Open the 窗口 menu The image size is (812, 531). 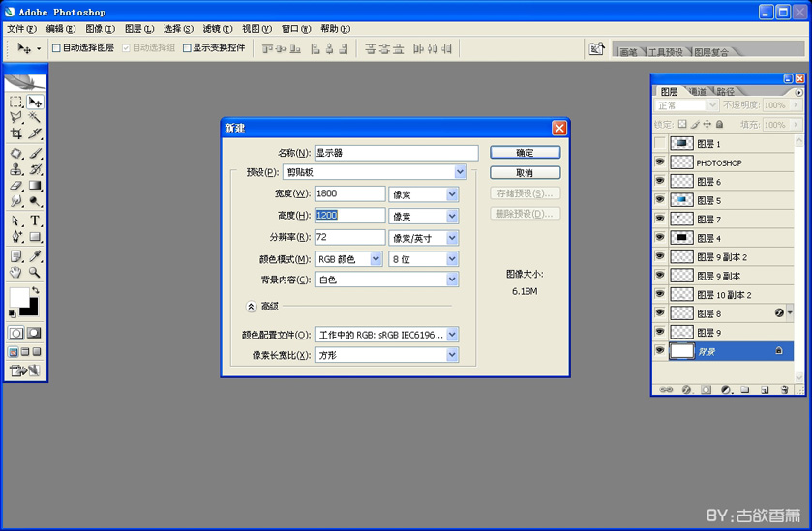click(296, 29)
